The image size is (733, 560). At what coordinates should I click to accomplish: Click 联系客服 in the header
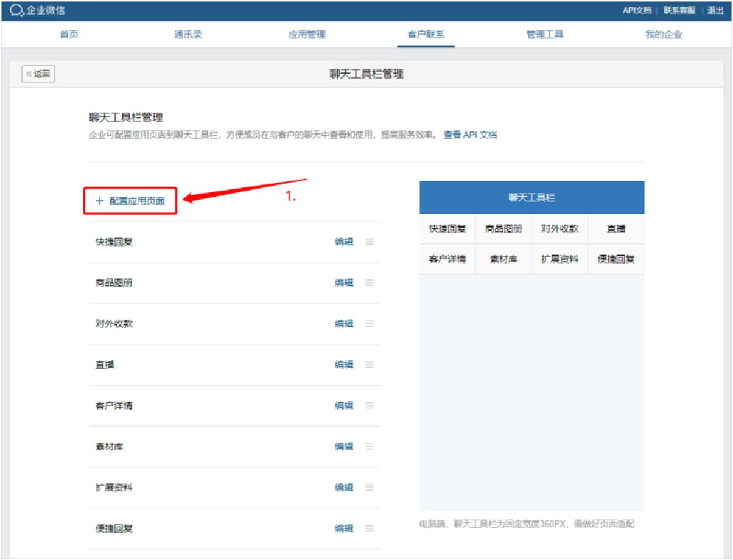coord(679,10)
